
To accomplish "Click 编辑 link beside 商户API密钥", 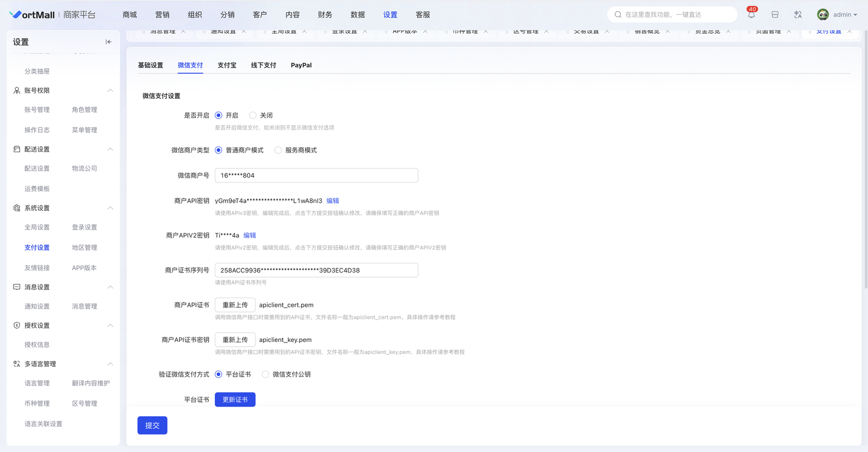I will tap(333, 201).
